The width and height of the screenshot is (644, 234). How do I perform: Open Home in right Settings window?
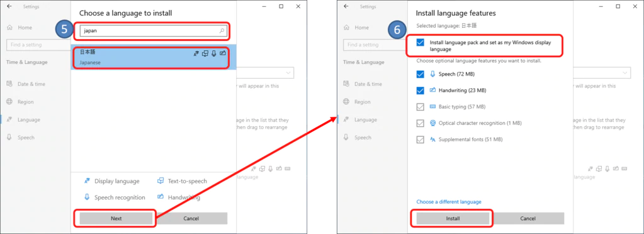coord(361,28)
